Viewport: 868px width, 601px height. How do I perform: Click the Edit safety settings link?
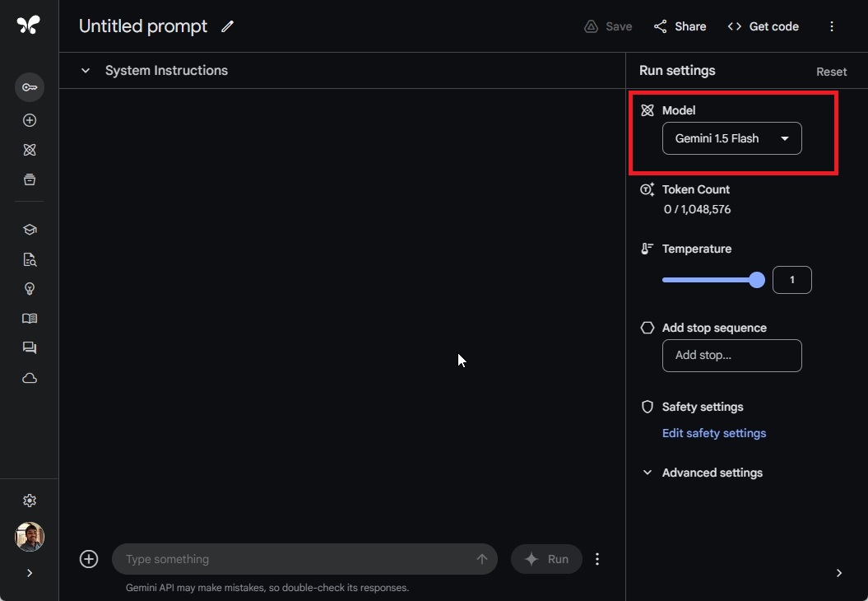point(713,433)
